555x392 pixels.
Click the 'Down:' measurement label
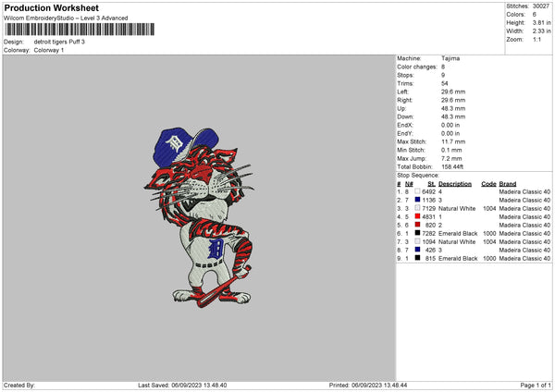pyautogui.click(x=405, y=116)
